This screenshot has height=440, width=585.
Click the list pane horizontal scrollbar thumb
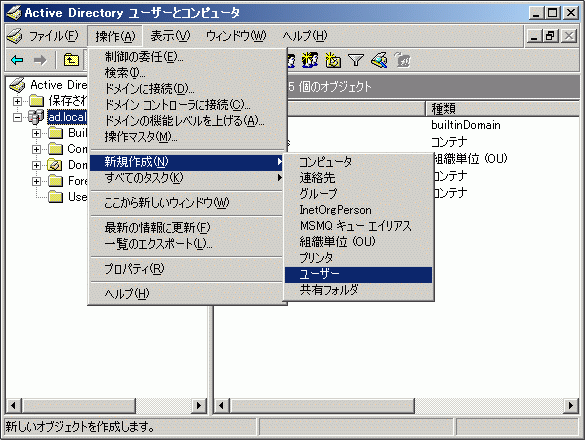[x=322, y=406]
